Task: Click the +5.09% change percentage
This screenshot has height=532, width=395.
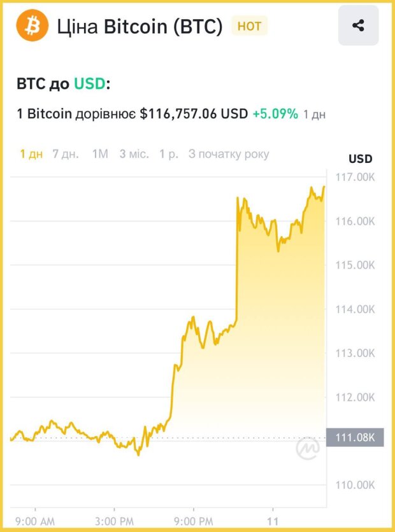Action: click(275, 114)
